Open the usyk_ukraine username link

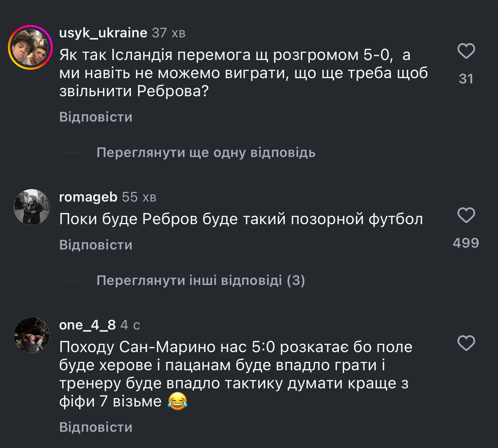103,33
